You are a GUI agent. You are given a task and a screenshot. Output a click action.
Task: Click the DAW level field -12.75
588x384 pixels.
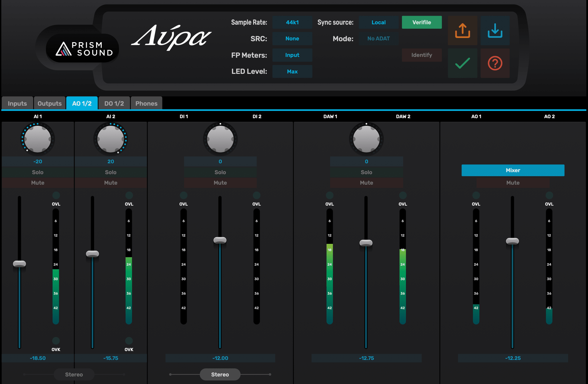366,358
